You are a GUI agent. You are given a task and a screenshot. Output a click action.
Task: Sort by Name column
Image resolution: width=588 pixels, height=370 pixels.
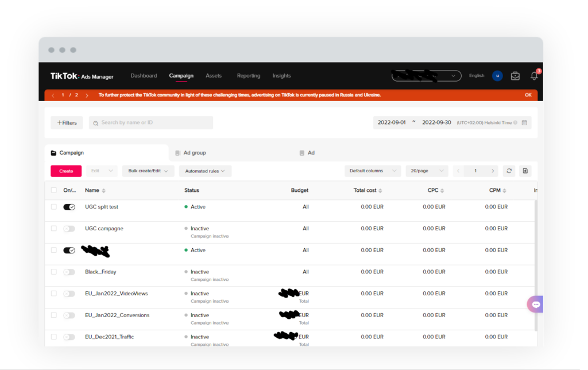click(103, 191)
